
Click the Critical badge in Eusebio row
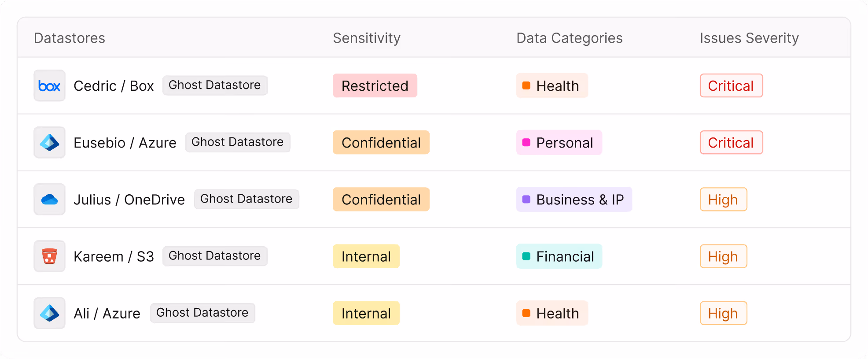click(731, 143)
